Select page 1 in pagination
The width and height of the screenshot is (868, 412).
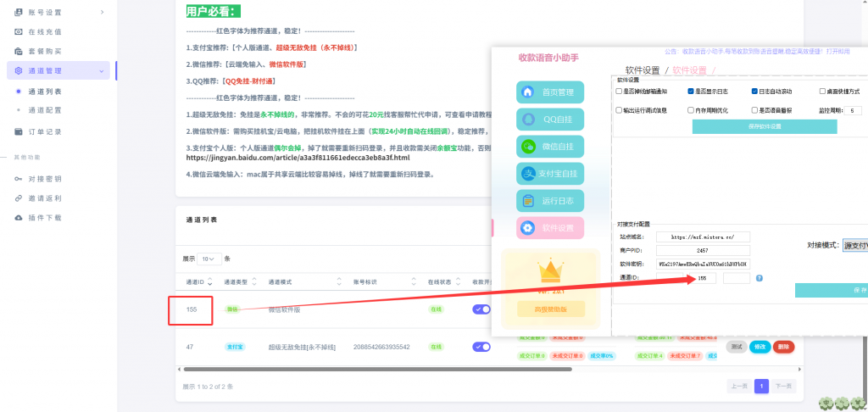pyautogui.click(x=762, y=386)
